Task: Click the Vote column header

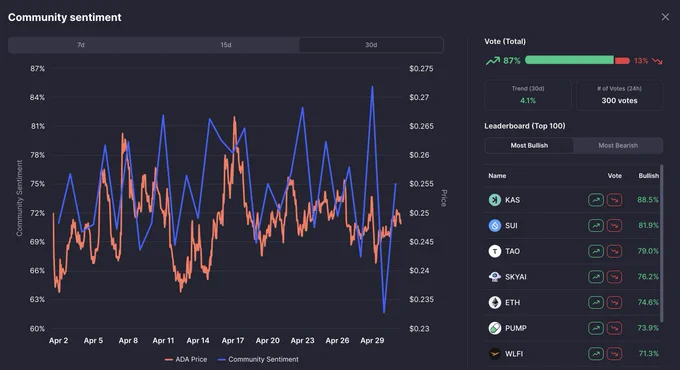Action: click(x=615, y=176)
